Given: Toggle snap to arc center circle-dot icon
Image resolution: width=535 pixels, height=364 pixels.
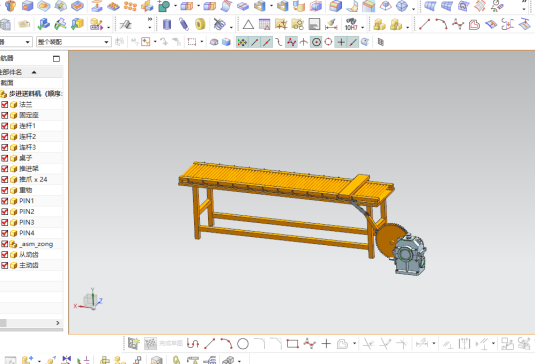Looking at the screenshot, I should tap(316, 42).
